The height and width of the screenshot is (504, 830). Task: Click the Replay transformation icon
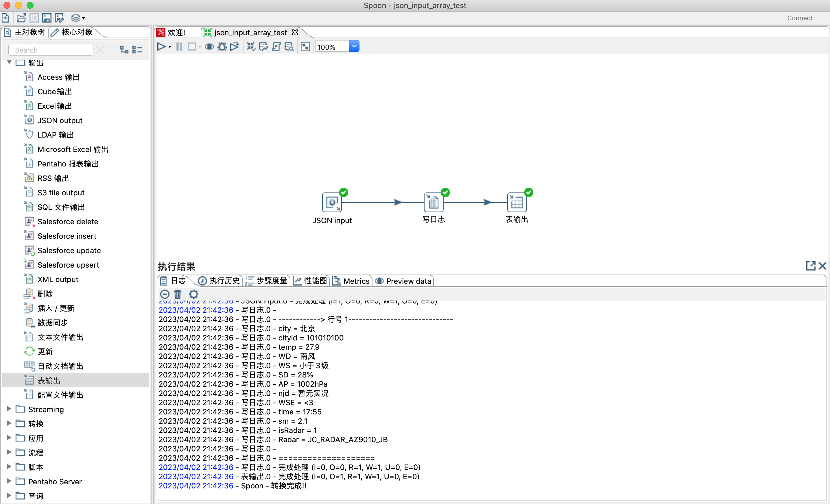tap(235, 47)
